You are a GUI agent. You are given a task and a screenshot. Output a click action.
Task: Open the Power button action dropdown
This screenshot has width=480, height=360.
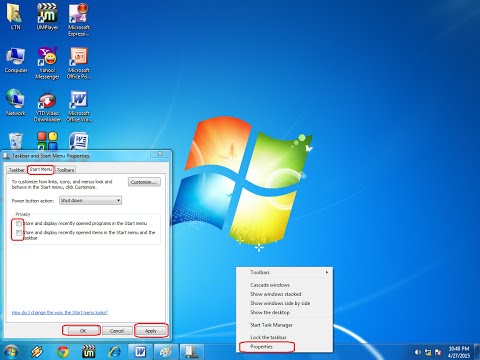pos(90,200)
